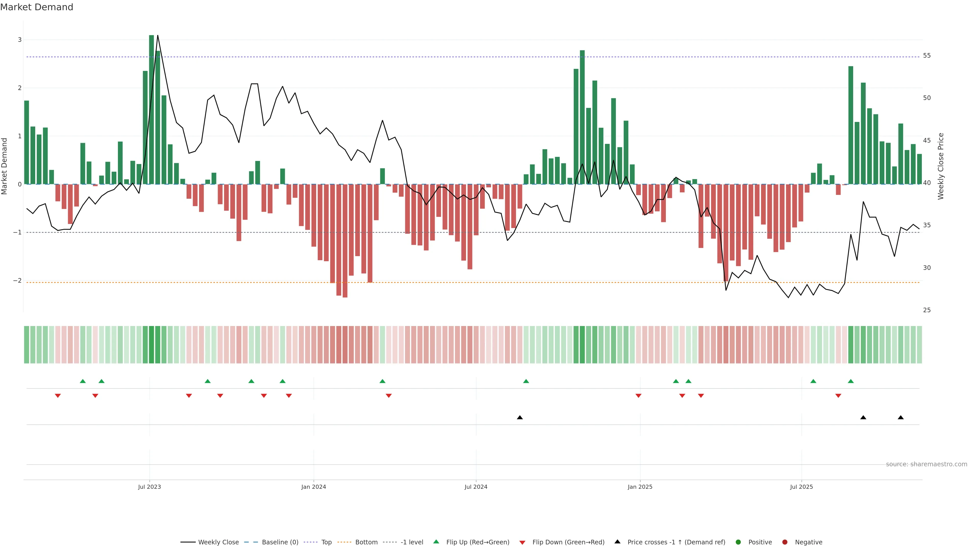Viewport: 980px width, 551px height.
Task: Click the last black price-cross triangle marker
Action: pos(900,418)
